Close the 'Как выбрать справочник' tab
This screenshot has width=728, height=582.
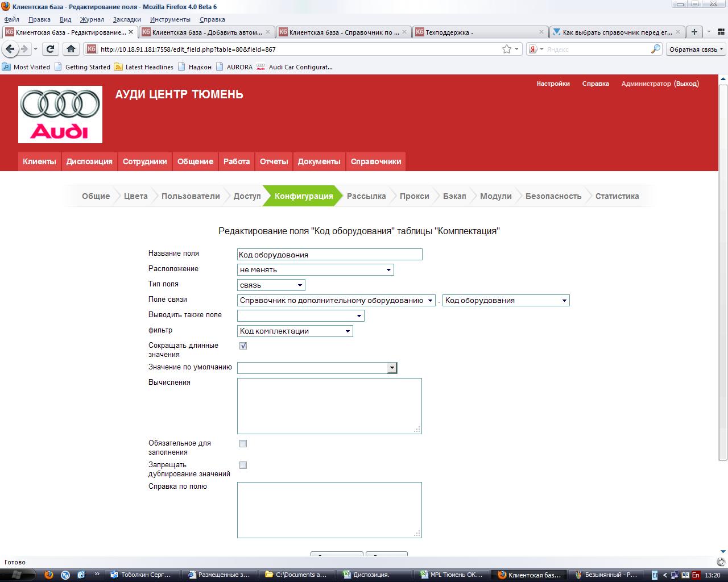(x=678, y=32)
